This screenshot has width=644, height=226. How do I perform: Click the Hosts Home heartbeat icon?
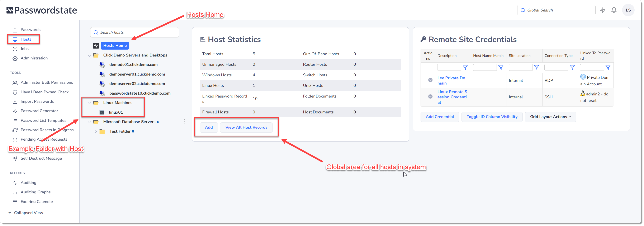click(x=96, y=46)
